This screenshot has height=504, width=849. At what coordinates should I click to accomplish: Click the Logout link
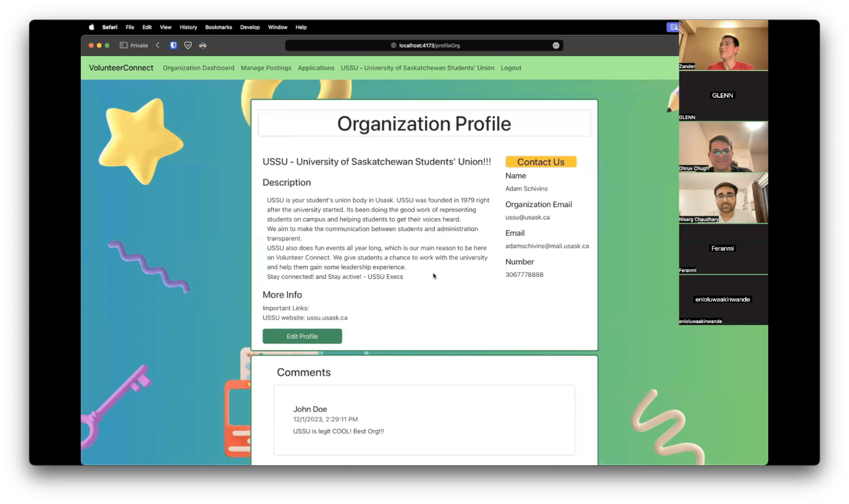[511, 68]
